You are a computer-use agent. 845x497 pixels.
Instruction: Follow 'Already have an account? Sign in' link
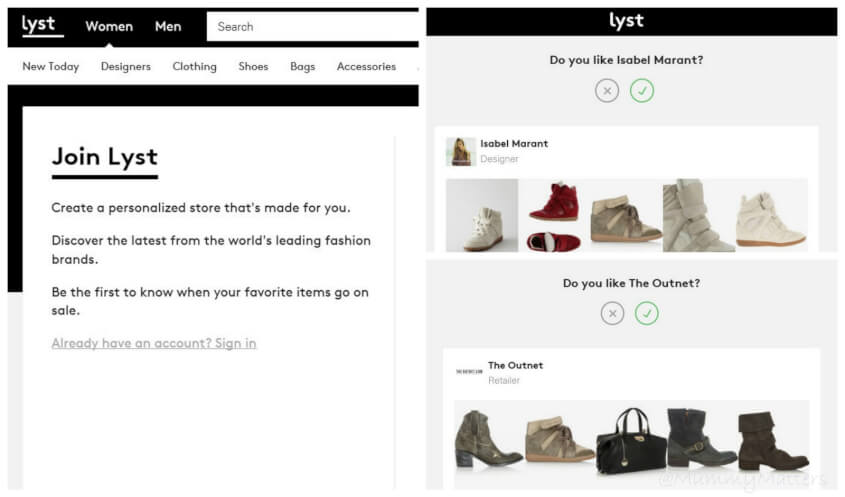[x=154, y=343]
